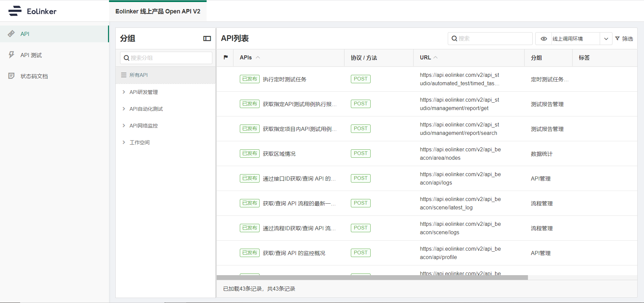Click the 分组 column header in table
Image resolution: width=644 pixels, height=303 pixels.
(536, 58)
